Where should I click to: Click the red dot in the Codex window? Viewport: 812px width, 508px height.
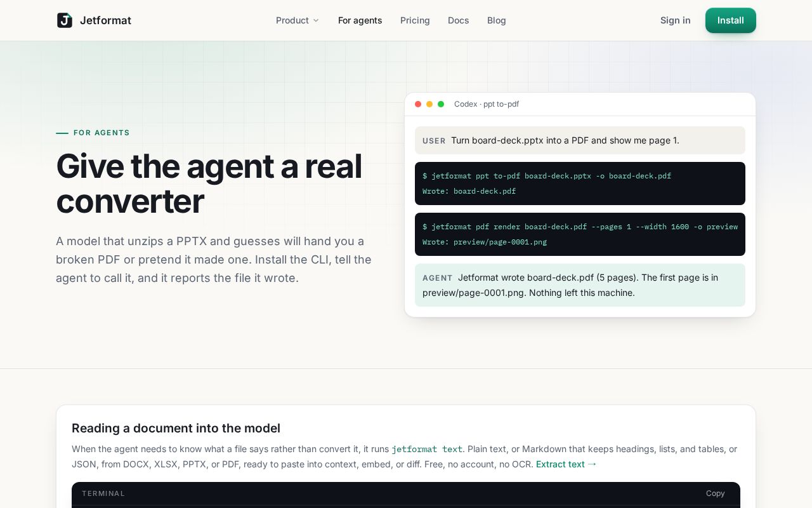click(x=418, y=104)
